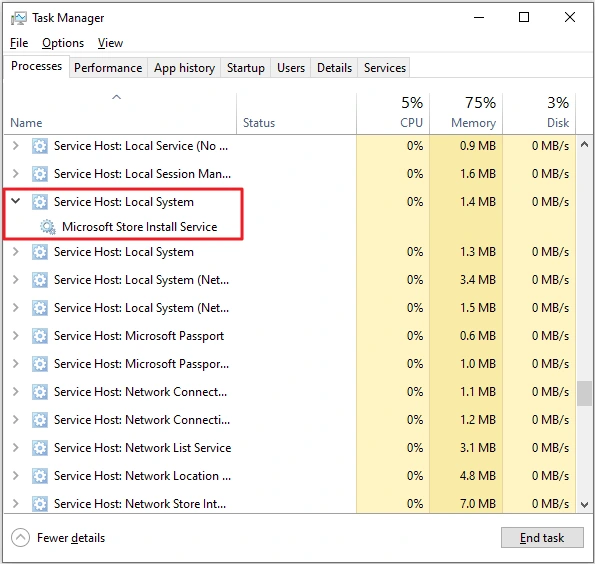Open the Options menu
The image size is (595, 564).
point(63,43)
